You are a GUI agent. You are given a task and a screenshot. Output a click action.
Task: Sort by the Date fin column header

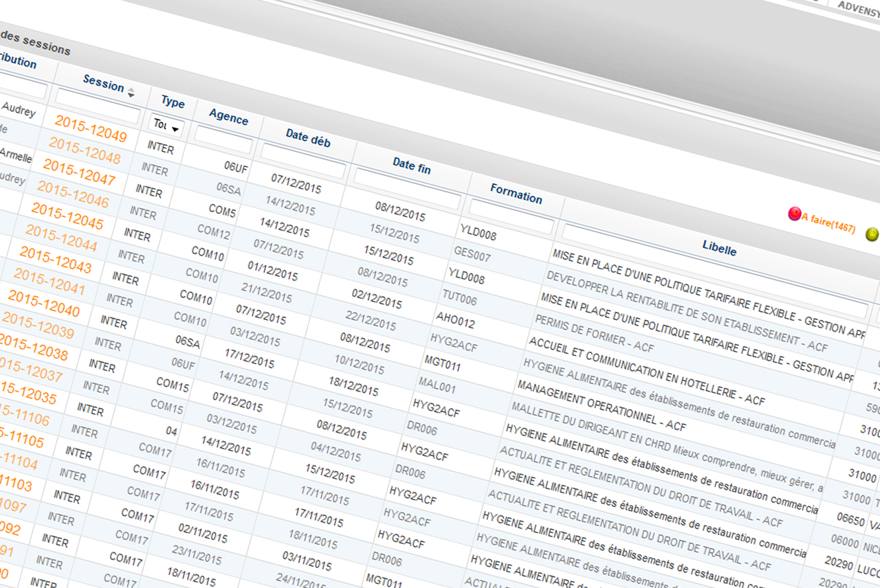pos(411,165)
